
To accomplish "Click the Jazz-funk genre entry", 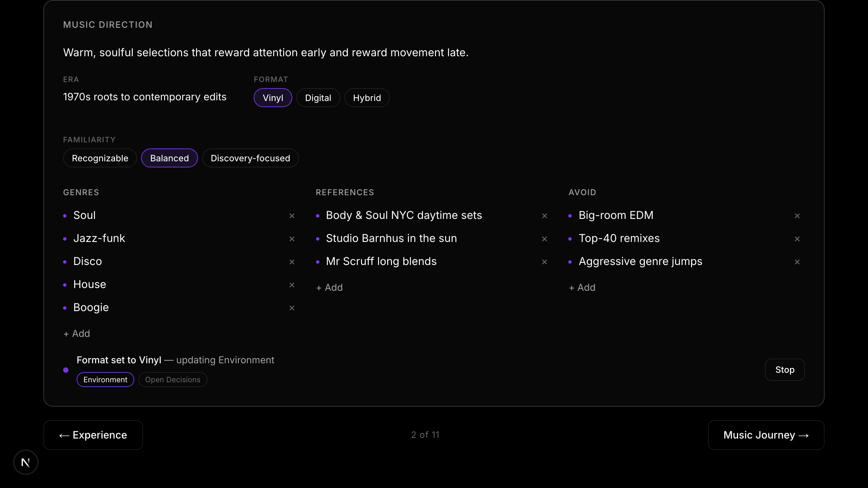I will [x=99, y=238].
